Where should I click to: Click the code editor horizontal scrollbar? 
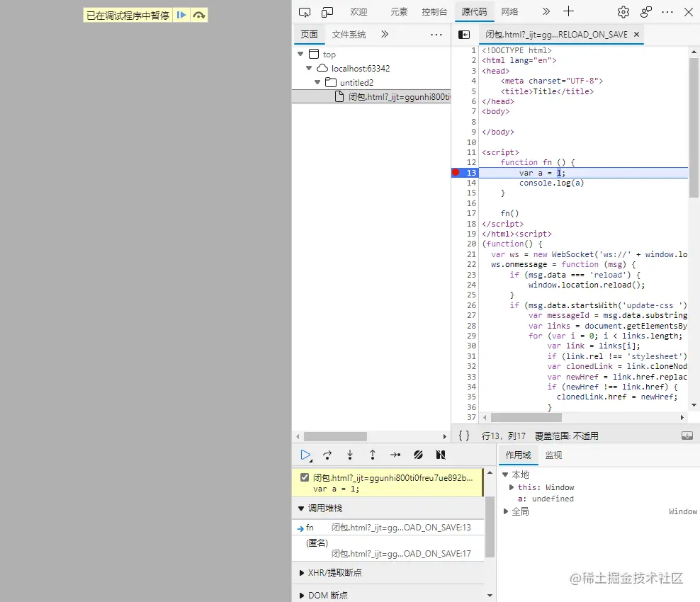(526, 418)
